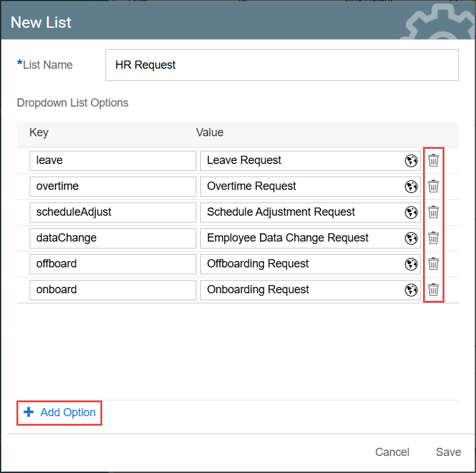476x473 pixels.
Task: Open translation globe for Leave Request
Action: pos(411,160)
